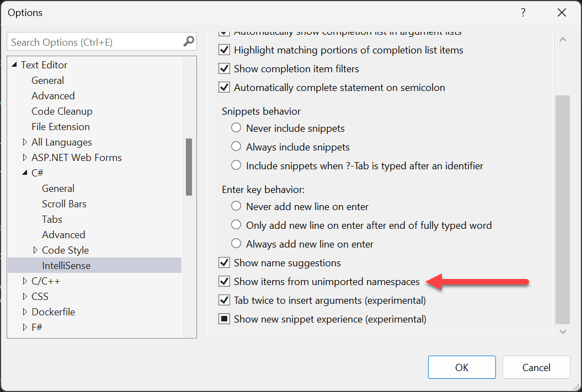
Task: Expand the All Languages node
Action: pyautogui.click(x=25, y=142)
